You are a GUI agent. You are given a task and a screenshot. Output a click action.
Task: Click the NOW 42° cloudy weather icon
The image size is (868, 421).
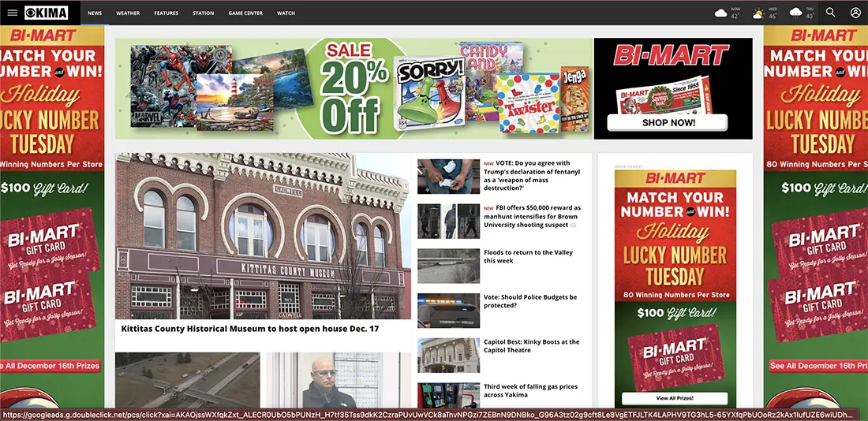point(720,13)
